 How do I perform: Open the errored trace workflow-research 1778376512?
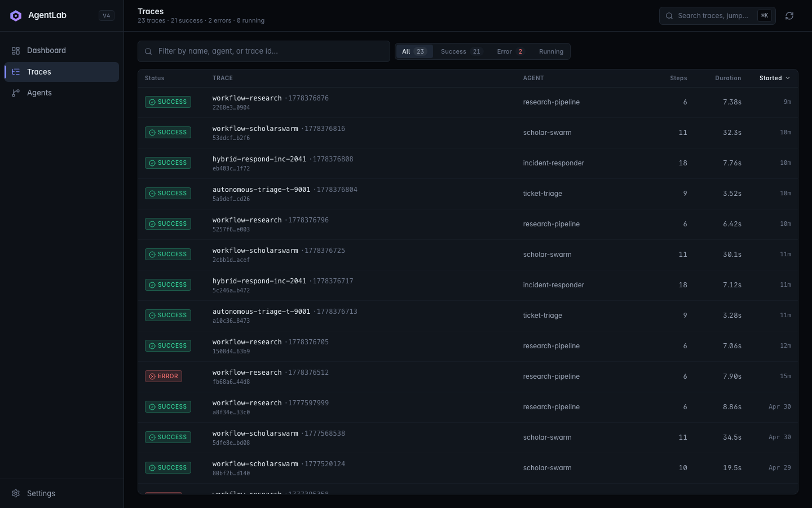[271, 373]
